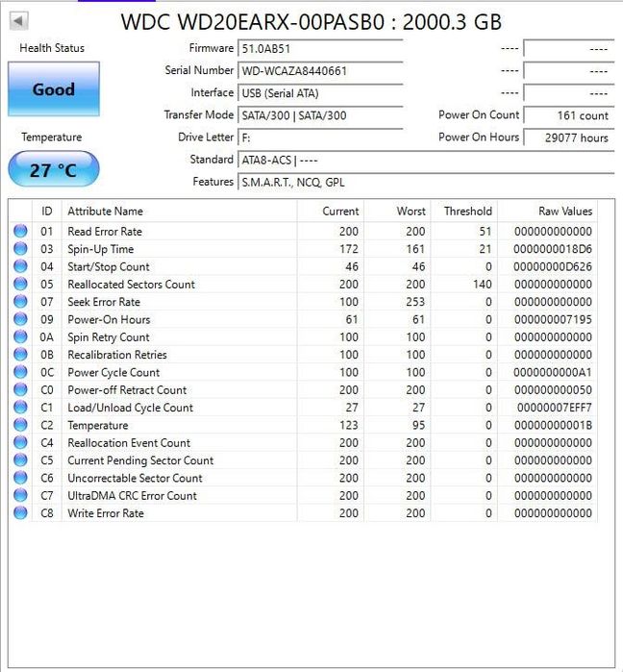The width and height of the screenshot is (623, 672).
Task: Click raw value 00000000D626 for Start/Stop Count
Action: tap(553, 266)
